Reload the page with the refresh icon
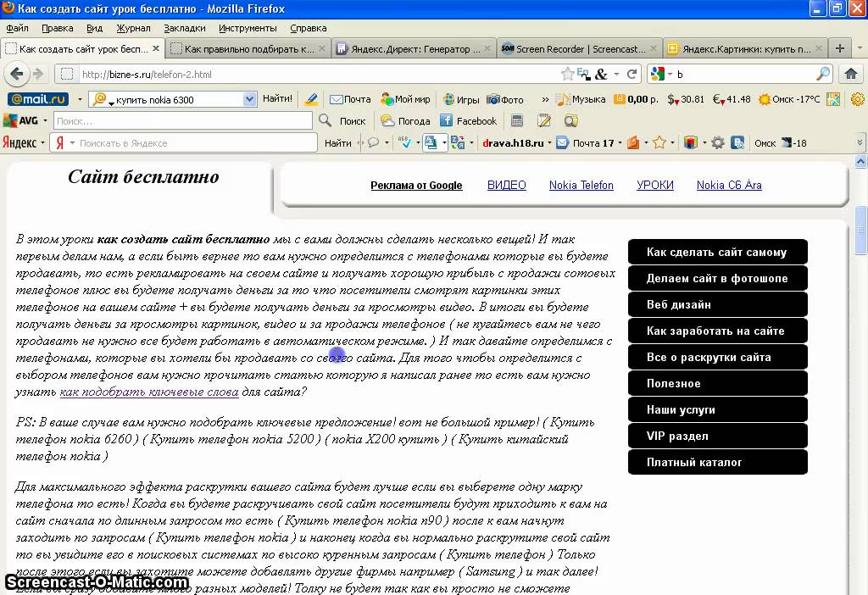868x595 pixels. click(632, 75)
